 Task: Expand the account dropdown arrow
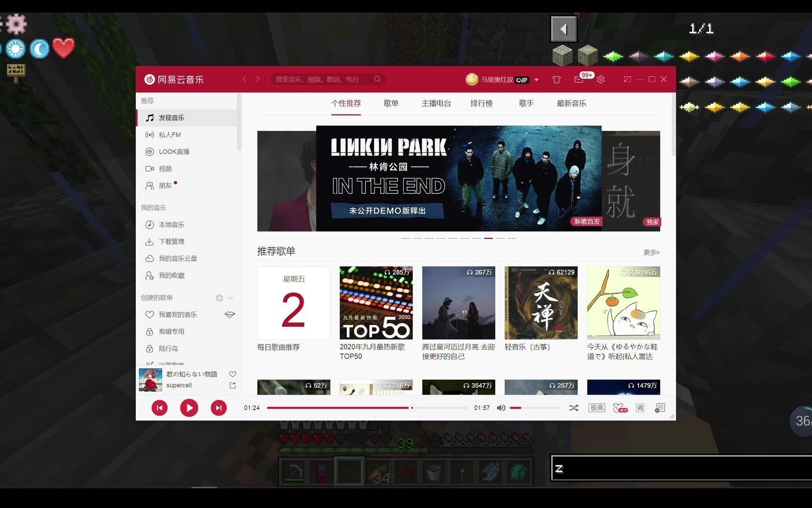[537, 79]
